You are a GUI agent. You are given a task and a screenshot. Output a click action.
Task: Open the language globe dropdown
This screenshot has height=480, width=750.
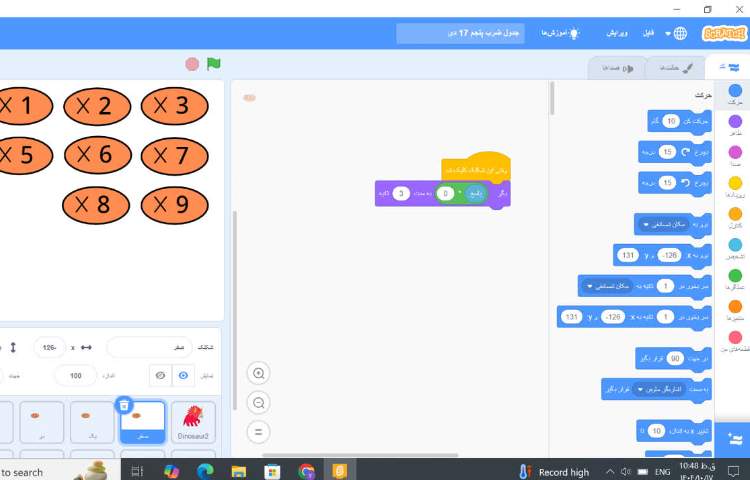coord(685,33)
